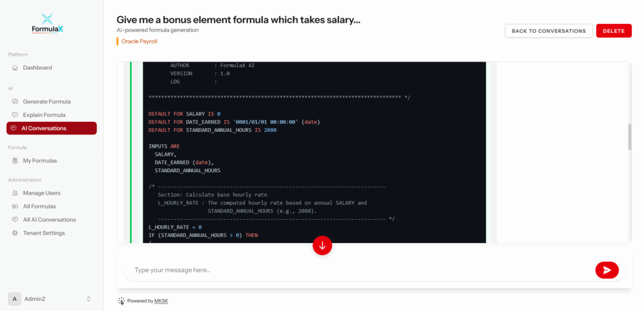Image resolution: width=644 pixels, height=311 pixels.
Task: Click the My Formulas document icon
Action: coord(15,161)
